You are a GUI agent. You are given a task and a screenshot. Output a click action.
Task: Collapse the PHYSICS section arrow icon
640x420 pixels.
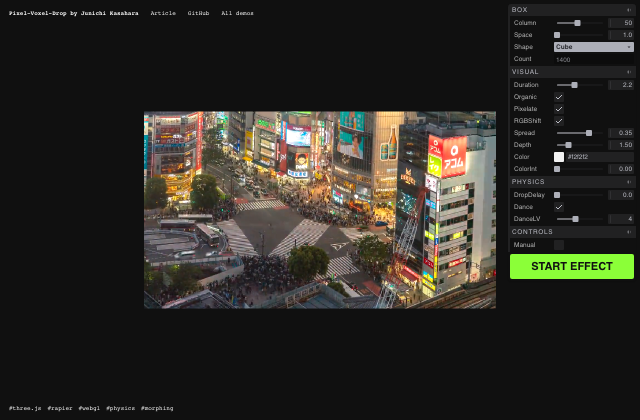click(x=629, y=182)
